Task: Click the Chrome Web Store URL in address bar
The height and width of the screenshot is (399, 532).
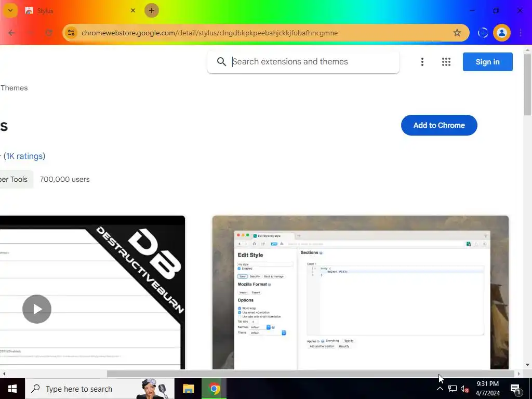Action: pos(209,33)
